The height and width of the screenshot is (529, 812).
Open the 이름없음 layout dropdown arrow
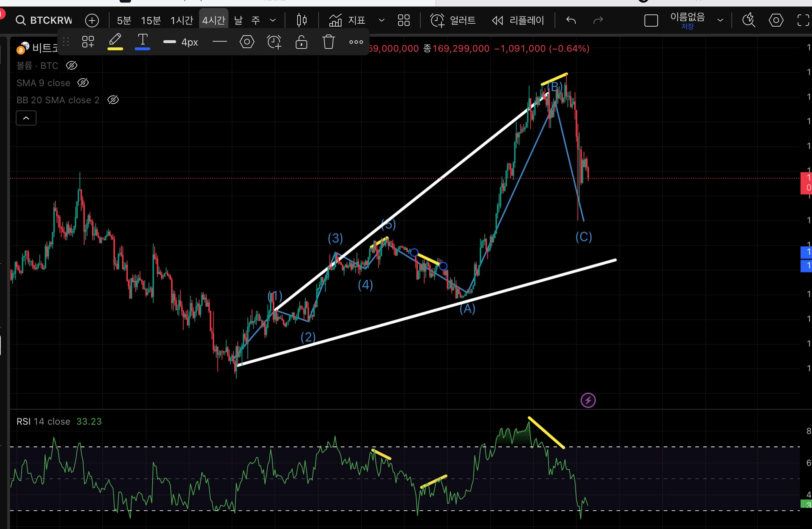(x=720, y=20)
